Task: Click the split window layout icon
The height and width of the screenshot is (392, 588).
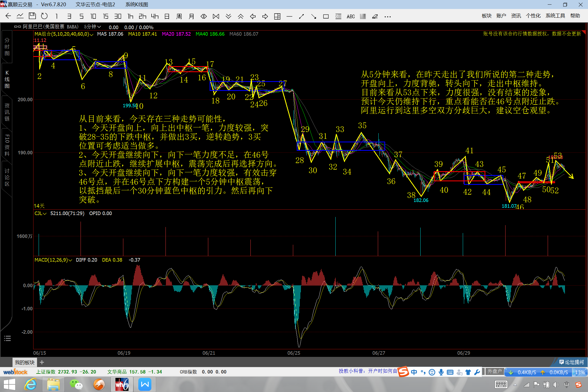Action: click(x=277, y=17)
